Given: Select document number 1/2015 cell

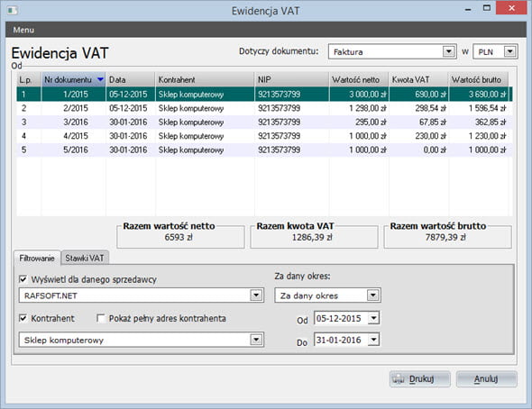Looking at the screenshot, I should pos(74,95).
